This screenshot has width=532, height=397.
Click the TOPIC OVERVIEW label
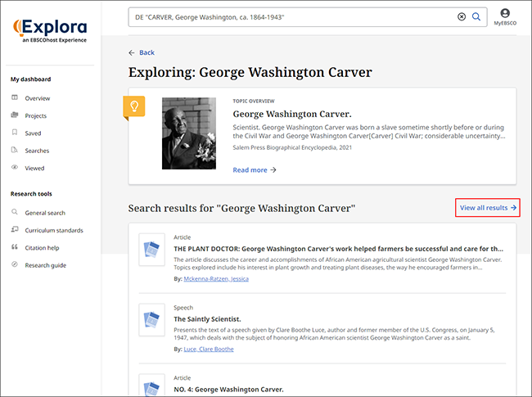pyautogui.click(x=254, y=102)
